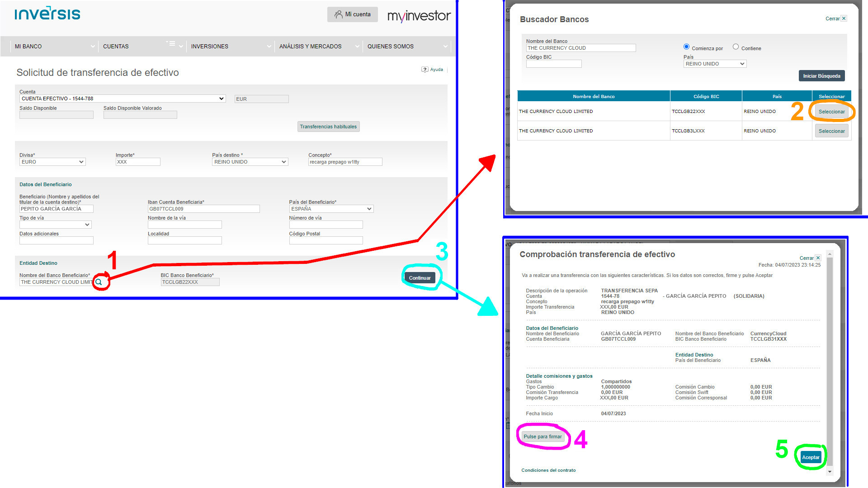This screenshot has width=868, height=488.
Task: Open the Tipo de vía dropdown
Action: (x=56, y=225)
